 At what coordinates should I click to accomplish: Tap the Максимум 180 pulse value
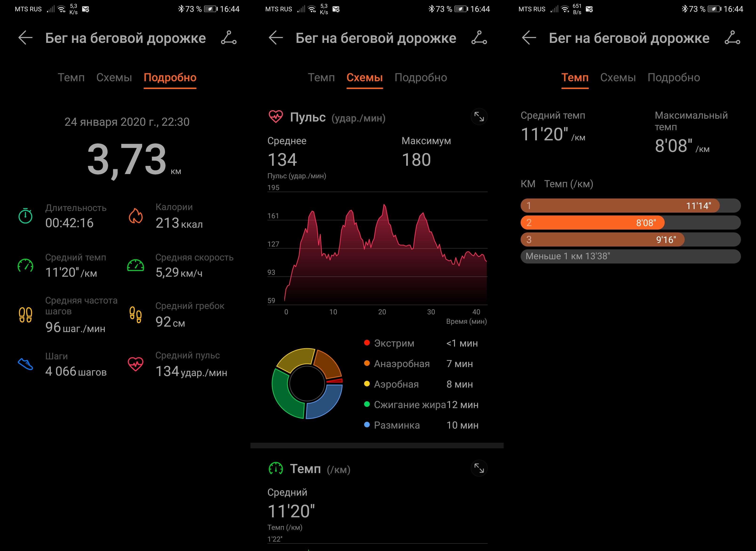(416, 160)
